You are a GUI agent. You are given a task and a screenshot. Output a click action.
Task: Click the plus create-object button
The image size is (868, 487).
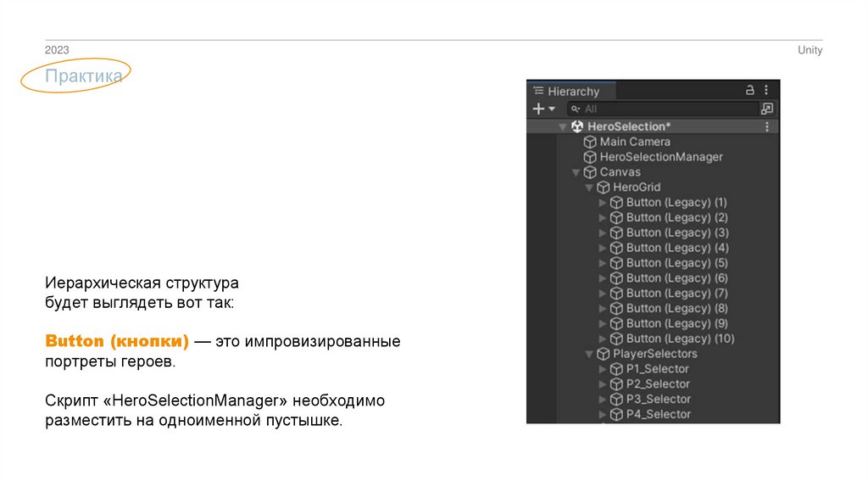(537, 109)
